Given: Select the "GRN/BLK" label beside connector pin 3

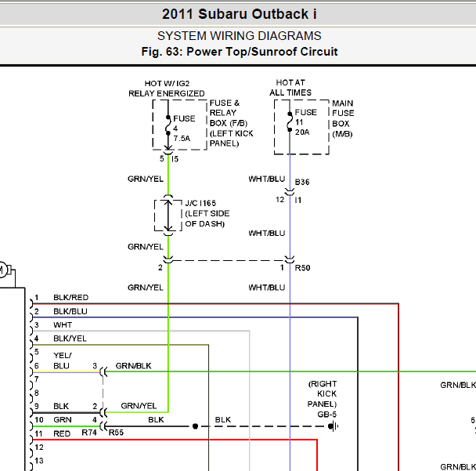Looking at the screenshot, I should coord(133,366).
